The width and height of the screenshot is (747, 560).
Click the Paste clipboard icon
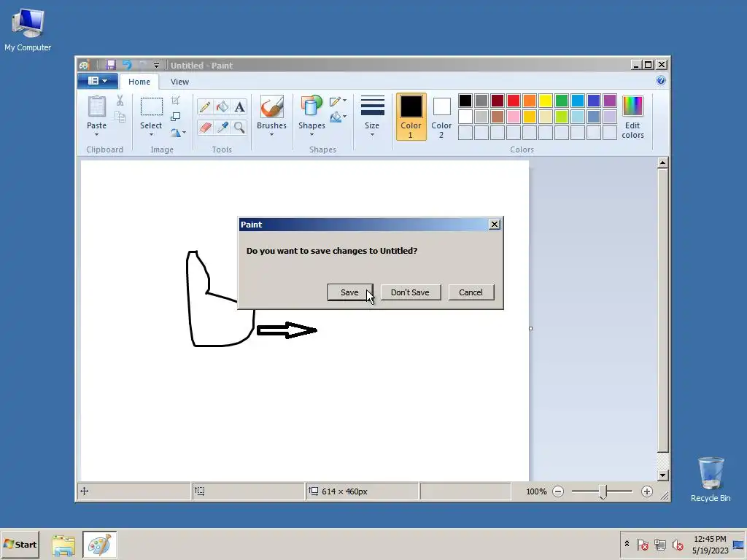coord(97,106)
